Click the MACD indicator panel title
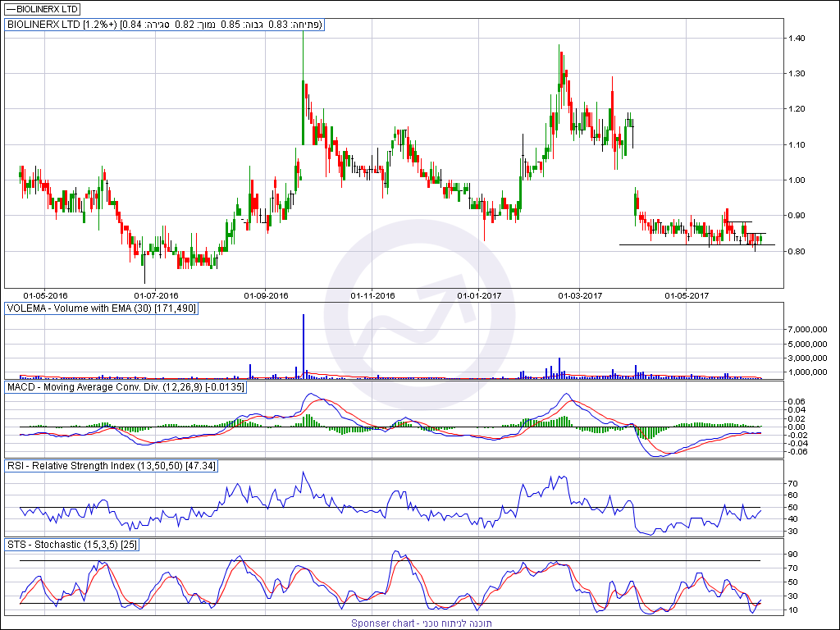Screen dimensions: 840x630 pyautogui.click(x=126, y=387)
